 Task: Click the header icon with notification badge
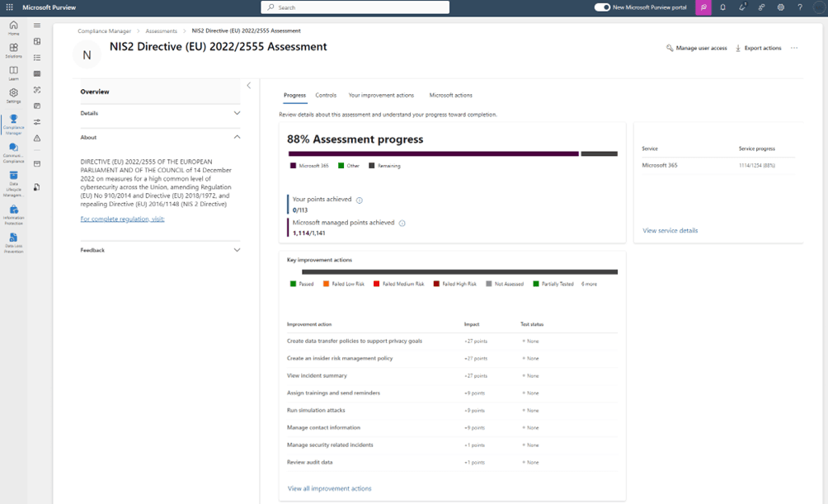pyautogui.click(x=742, y=7)
